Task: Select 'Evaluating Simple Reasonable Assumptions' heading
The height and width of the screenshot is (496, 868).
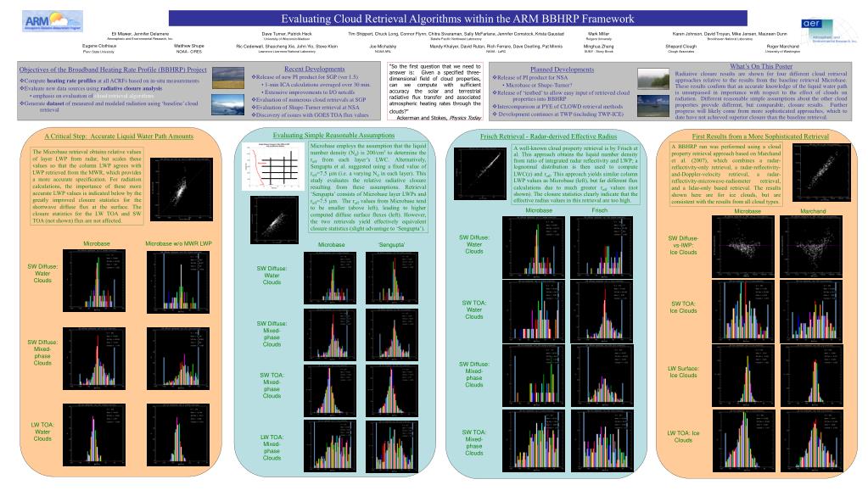Action: [x=333, y=136]
